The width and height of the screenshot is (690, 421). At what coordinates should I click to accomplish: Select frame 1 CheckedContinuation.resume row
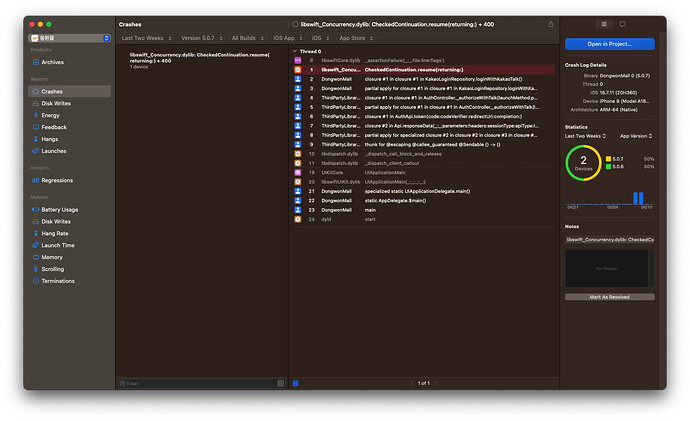423,70
